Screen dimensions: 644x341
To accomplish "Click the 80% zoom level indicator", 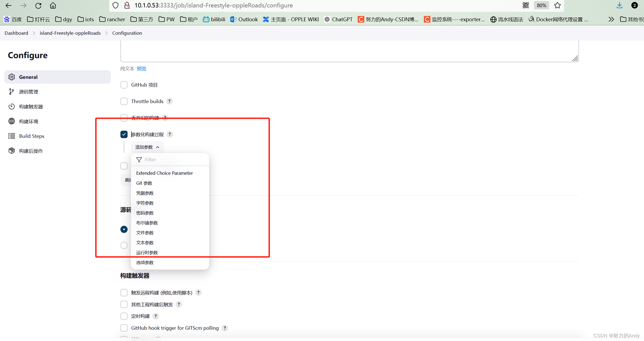I will point(541,6).
